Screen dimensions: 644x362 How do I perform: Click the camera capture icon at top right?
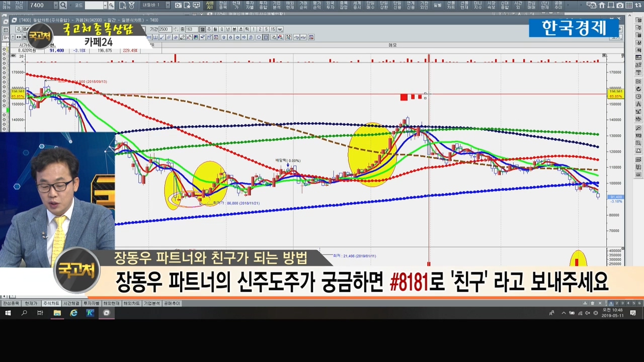(x=620, y=6)
